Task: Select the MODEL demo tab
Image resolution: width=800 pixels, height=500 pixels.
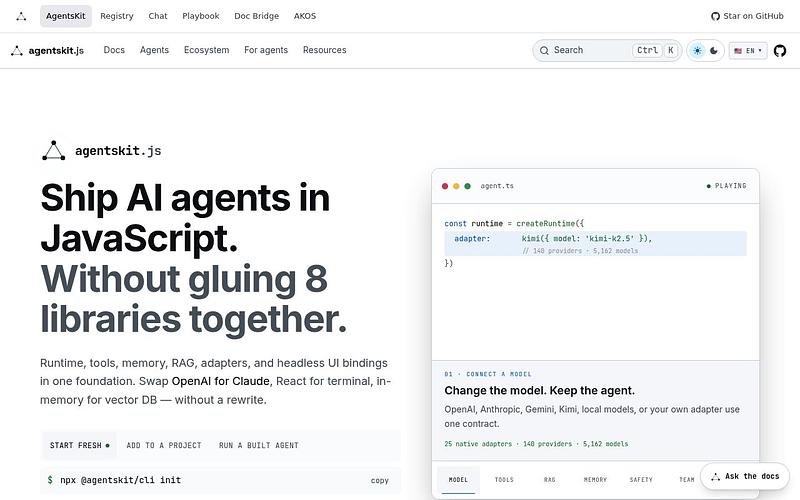Action: pos(458,480)
